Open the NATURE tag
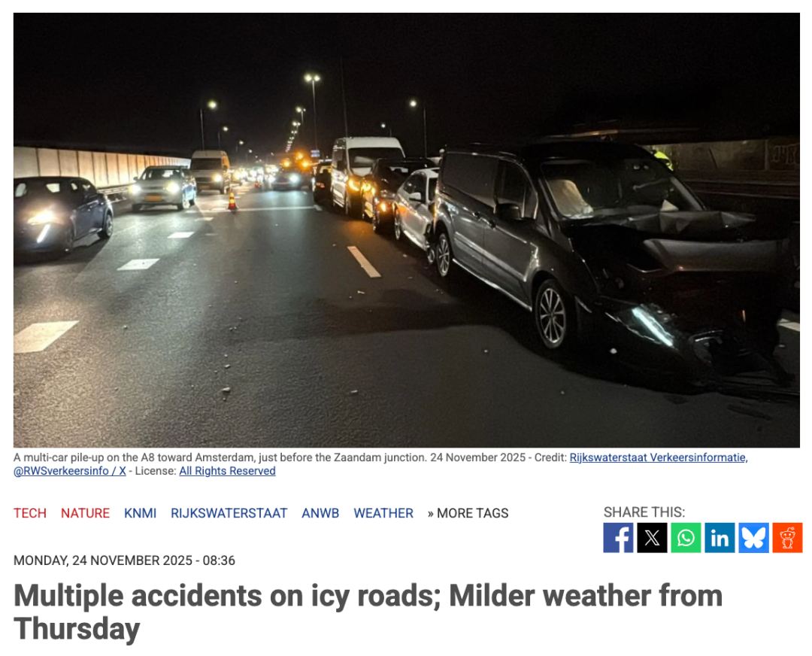 coord(86,513)
